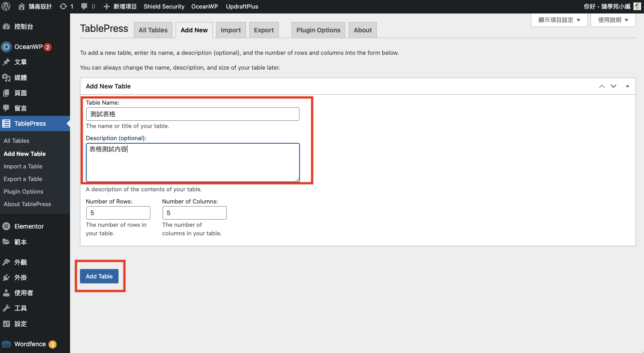Click the orange Wordfence notification badge

click(x=52, y=344)
